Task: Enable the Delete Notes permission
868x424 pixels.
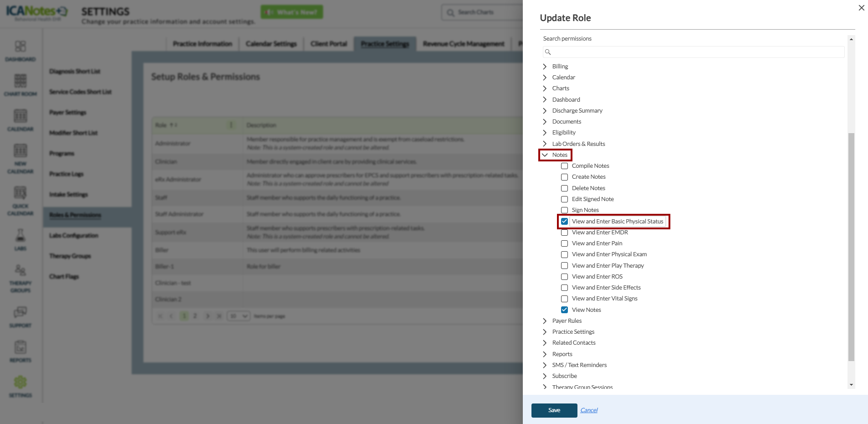Action: click(x=564, y=188)
